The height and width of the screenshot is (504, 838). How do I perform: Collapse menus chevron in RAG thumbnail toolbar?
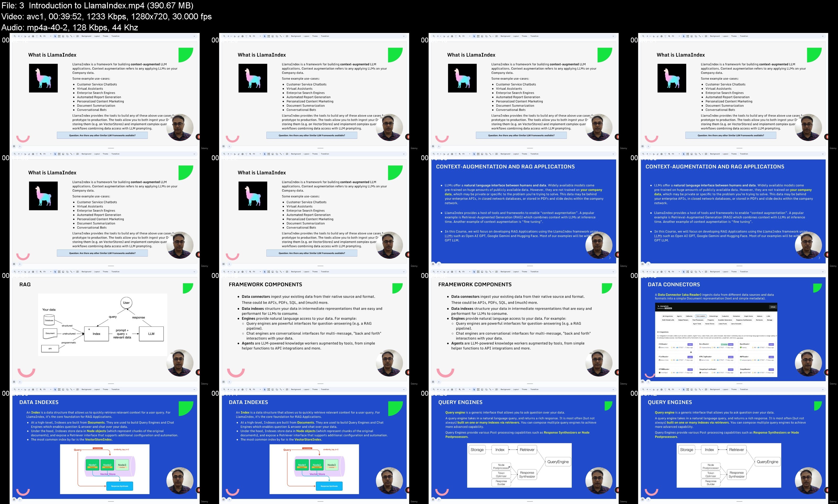tap(194, 272)
